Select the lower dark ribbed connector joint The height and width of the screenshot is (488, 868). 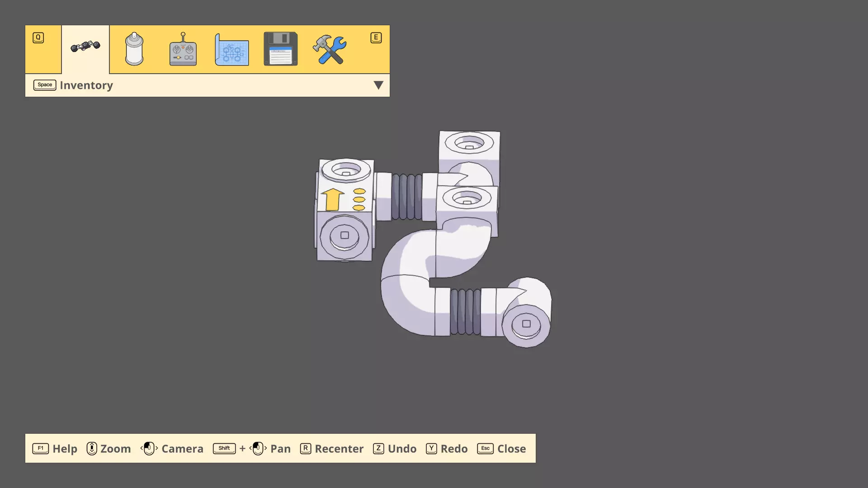point(465,312)
